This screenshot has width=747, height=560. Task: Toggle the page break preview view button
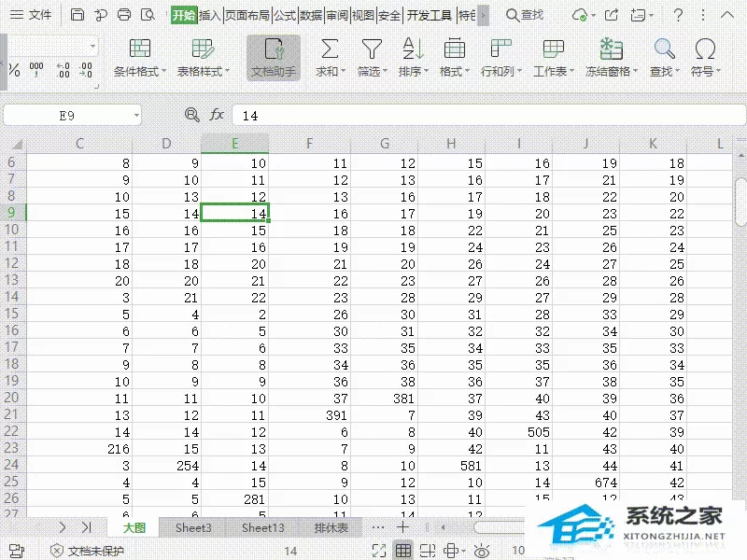click(x=428, y=551)
